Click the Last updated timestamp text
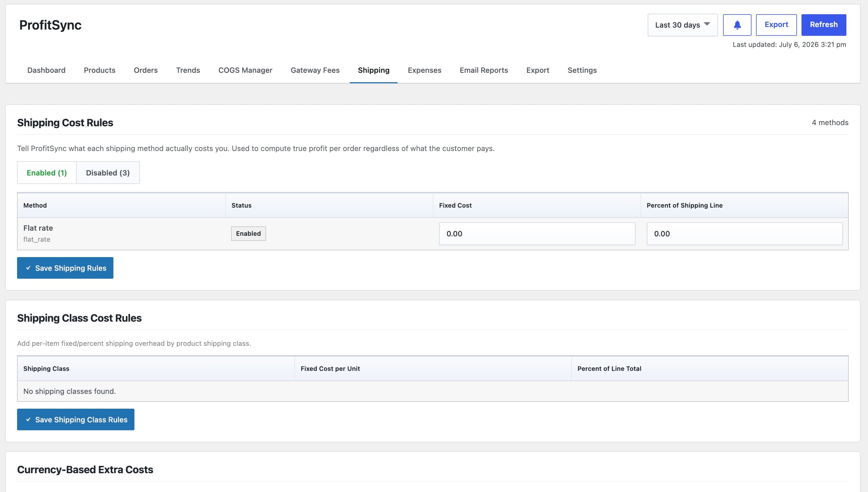The width and height of the screenshot is (868, 492). click(789, 45)
